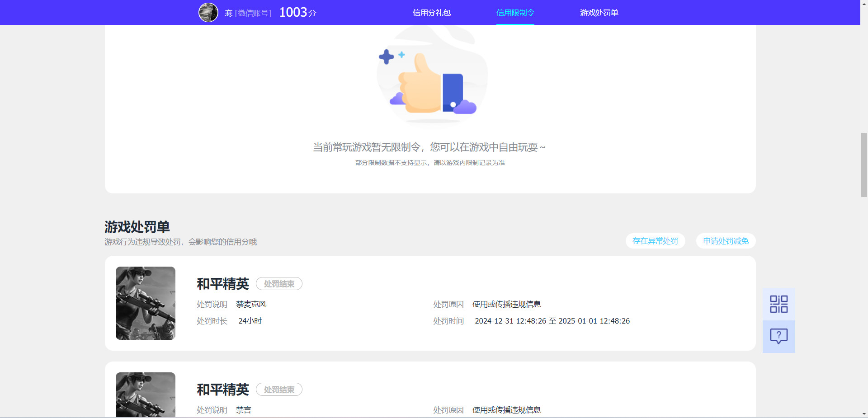
Task: Click the scrollbar down arrow
Action: [x=864, y=414]
